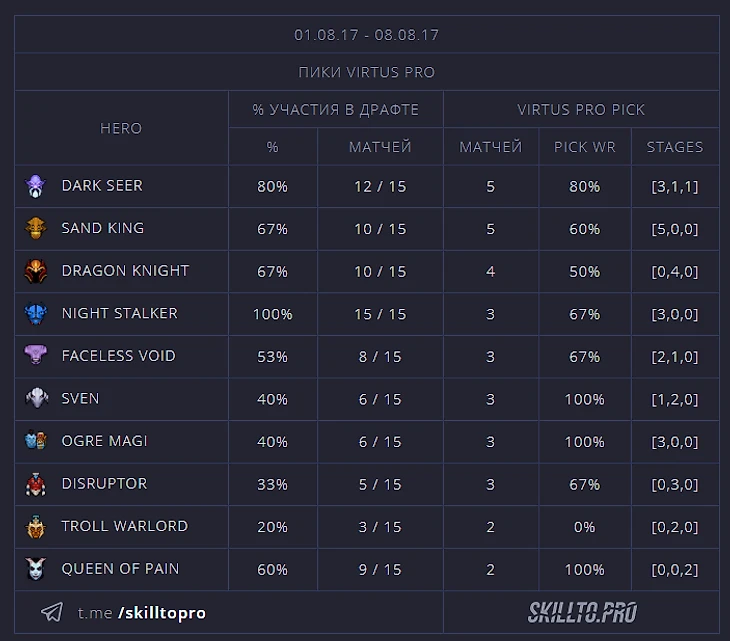
Task: Click the Night Stalker hero icon
Action: coord(36,313)
